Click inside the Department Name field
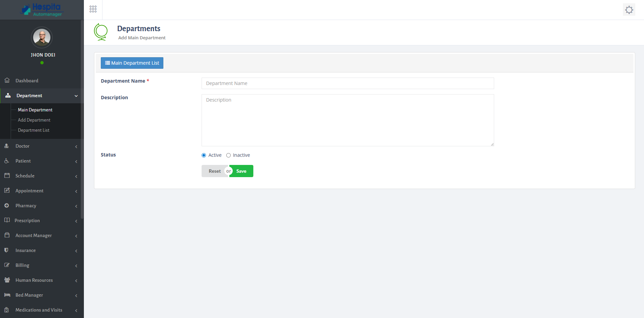 coord(347,83)
